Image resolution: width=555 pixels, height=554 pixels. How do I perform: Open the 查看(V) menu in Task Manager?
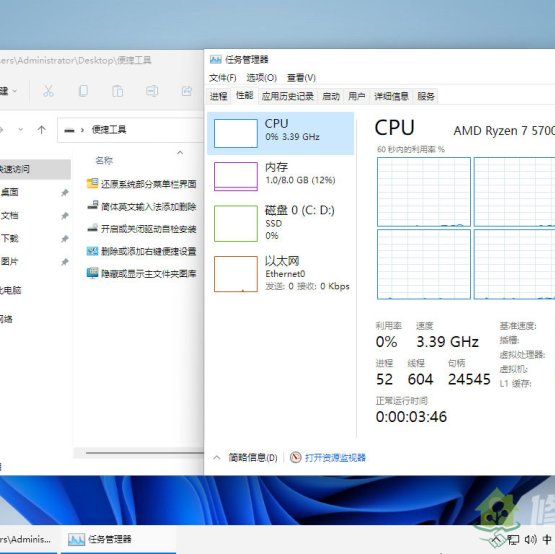point(301,78)
